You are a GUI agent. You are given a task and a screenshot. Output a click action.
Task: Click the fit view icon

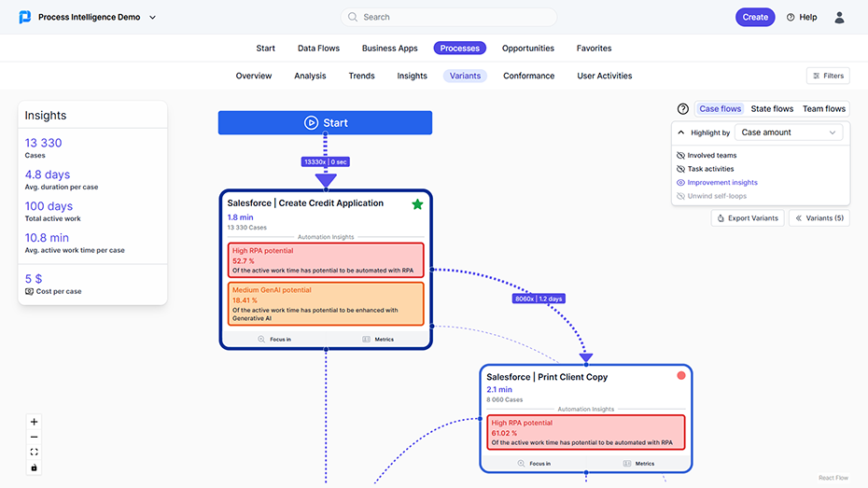[34, 452]
